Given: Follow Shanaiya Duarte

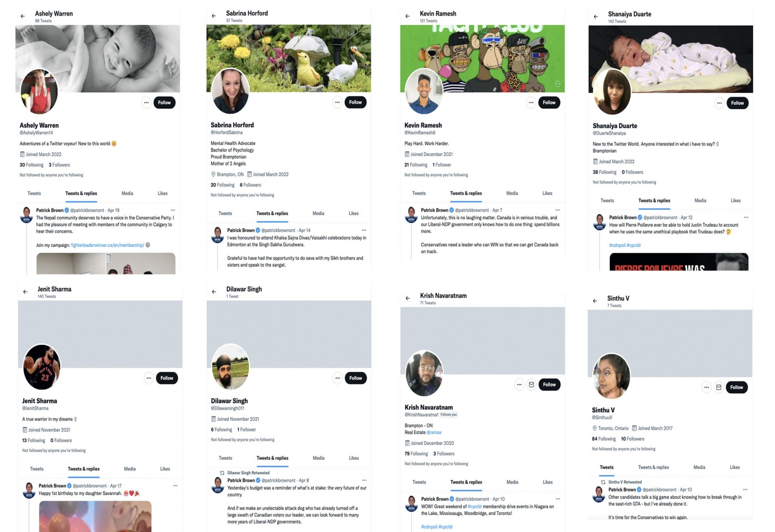Looking at the screenshot, I should click(x=737, y=103).
